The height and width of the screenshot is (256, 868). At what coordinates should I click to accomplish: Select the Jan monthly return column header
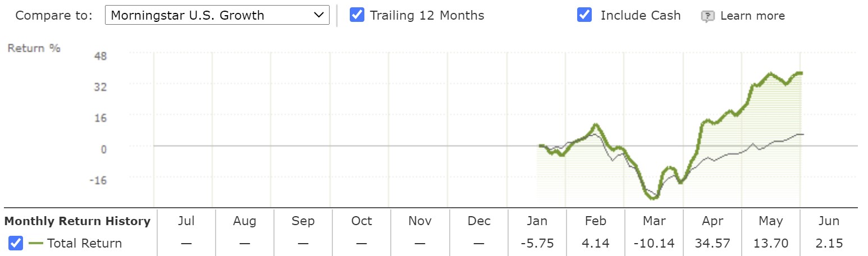[x=537, y=221]
